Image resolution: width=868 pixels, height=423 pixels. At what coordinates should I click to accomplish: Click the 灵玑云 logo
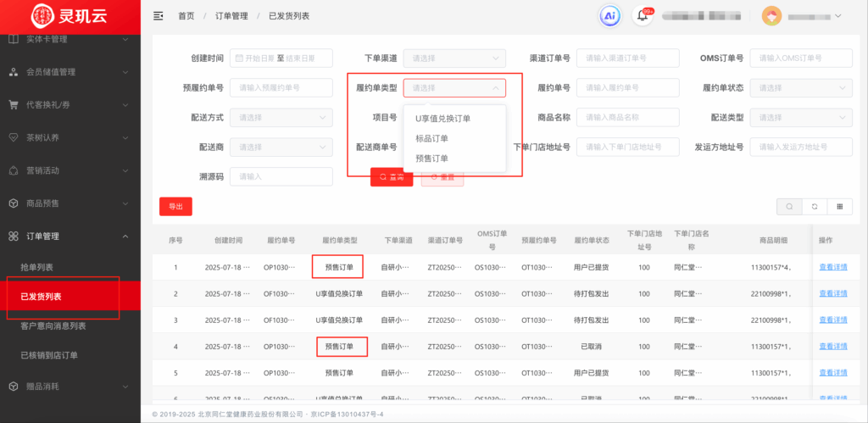coord(70,15)
